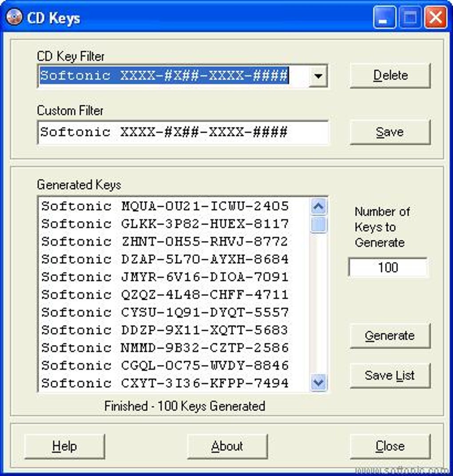Select key DZAP-5L70-AYXH-8684

pos(165,260)
